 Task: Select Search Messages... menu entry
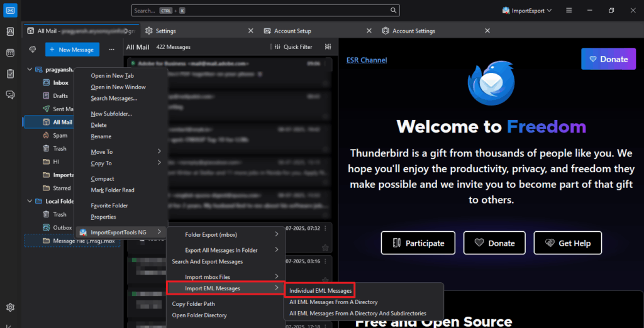coord(114,99)
